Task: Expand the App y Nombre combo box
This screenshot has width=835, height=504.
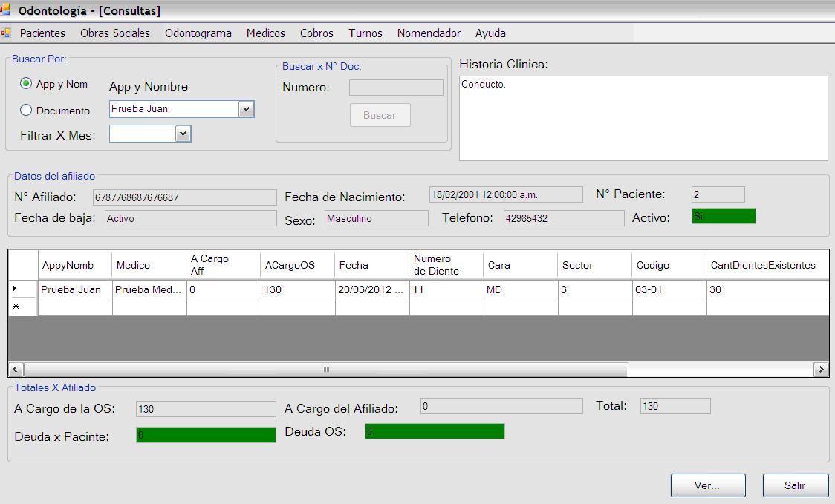Action: pyautogui.click(x=247, y=109)
